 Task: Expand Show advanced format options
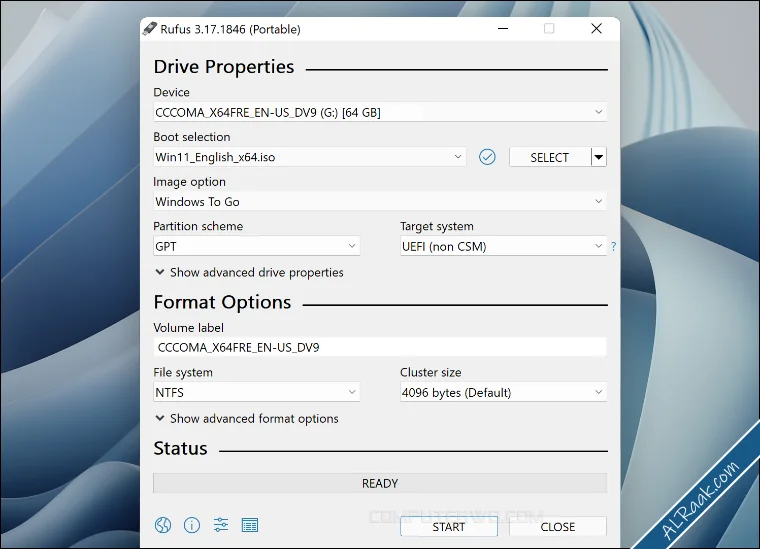point(247,419)
